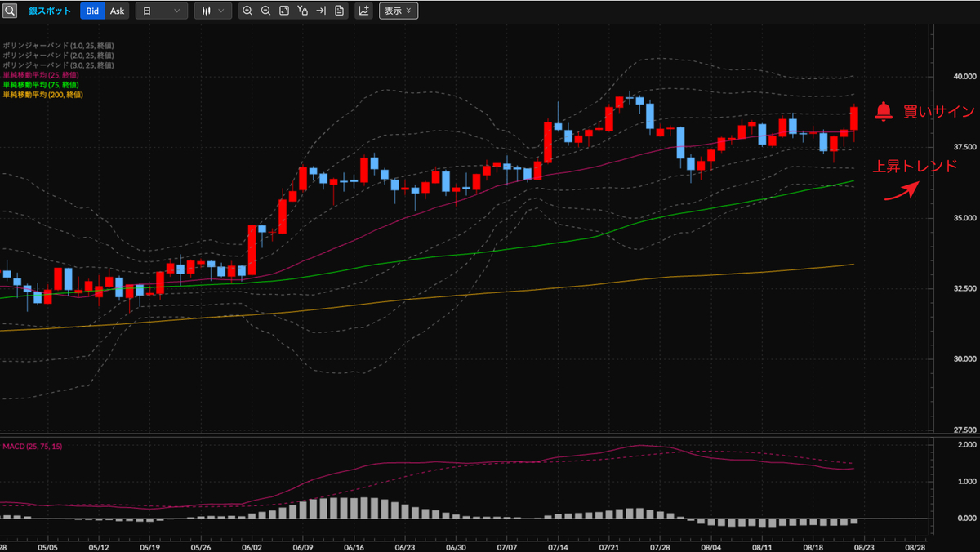Expand the 表示 display menu
This screenshot has width=980, height=552.
coord(399,11)
